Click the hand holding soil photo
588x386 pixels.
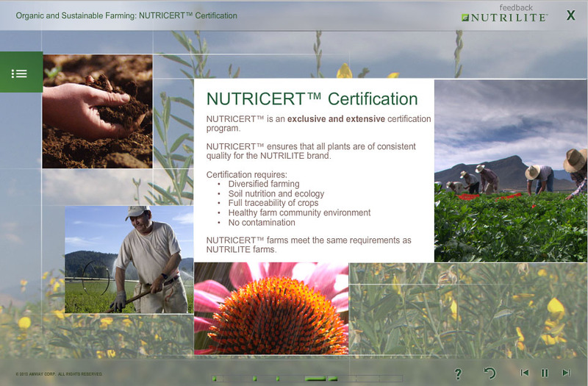pos(97,112)
